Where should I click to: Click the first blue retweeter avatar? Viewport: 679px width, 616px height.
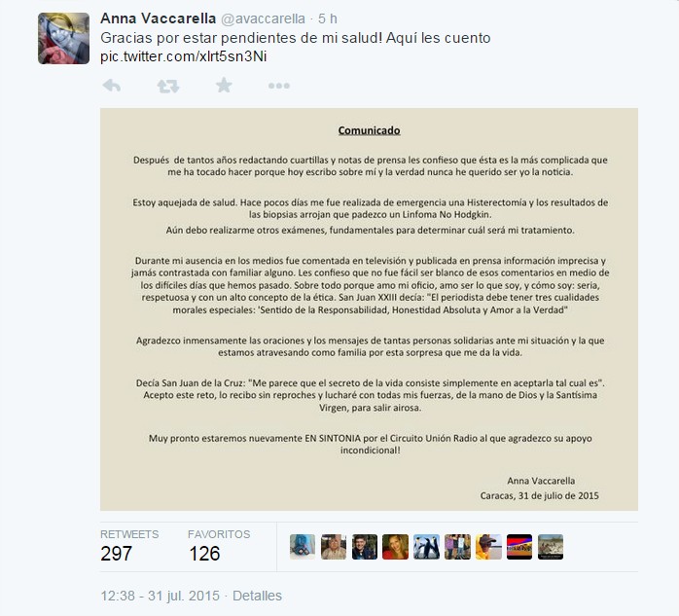[303, 547]
